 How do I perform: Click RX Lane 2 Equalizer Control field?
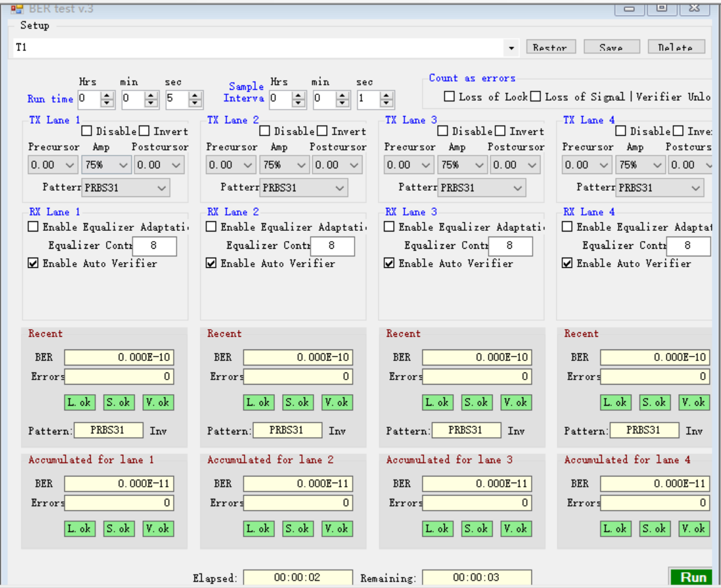point(332,246)
